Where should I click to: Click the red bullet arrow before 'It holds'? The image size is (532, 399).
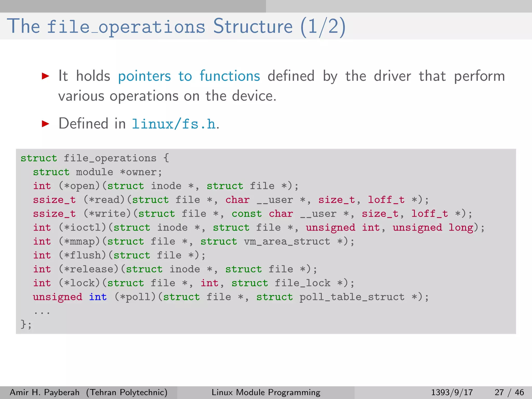45,76
